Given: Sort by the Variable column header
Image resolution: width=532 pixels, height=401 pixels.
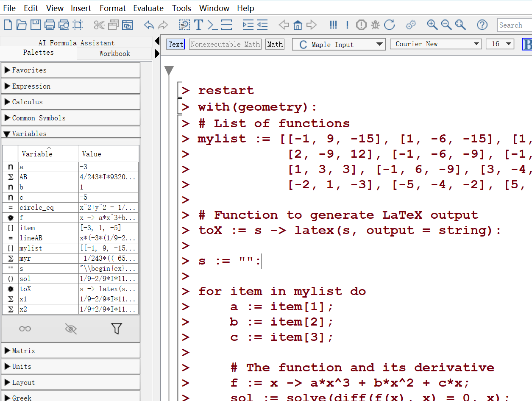Looking at the screenshot, I should 48,153.
